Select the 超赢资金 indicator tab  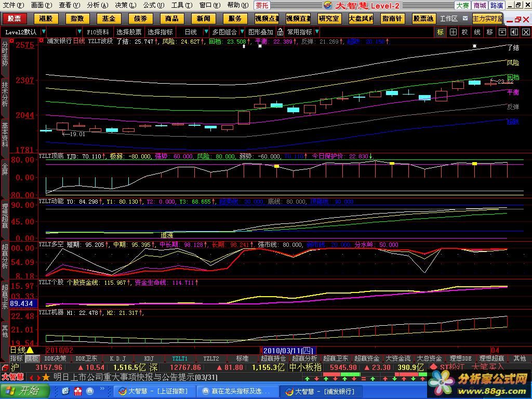pos(367,358)
